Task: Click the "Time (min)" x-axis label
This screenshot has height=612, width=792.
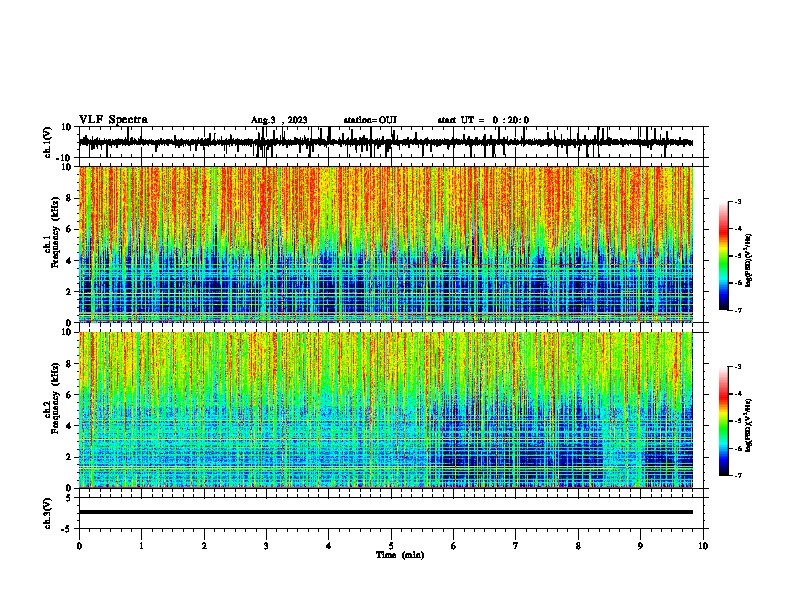Action: [x=400, y=555]
